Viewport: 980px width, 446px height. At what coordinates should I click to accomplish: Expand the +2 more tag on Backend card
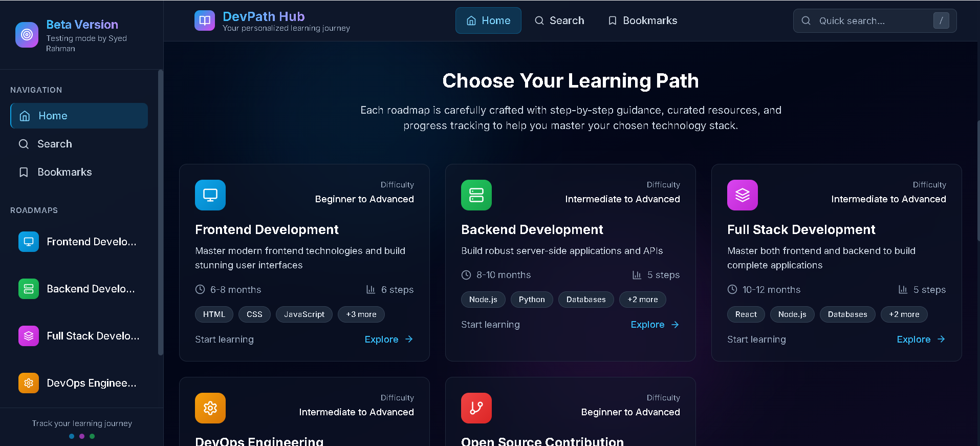point(643,300)
